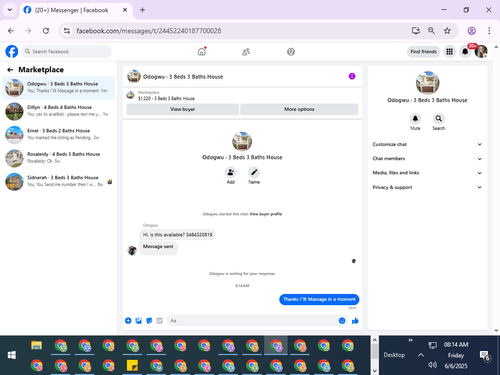Open Sidnerah 3 Beds 3 Baths conversation

coord(59,181)
